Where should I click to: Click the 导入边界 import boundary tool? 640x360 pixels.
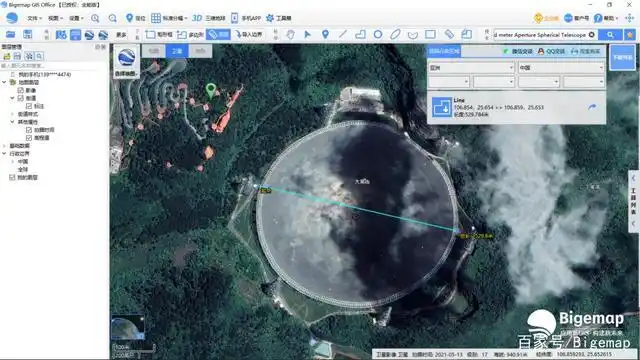(248, 35)
